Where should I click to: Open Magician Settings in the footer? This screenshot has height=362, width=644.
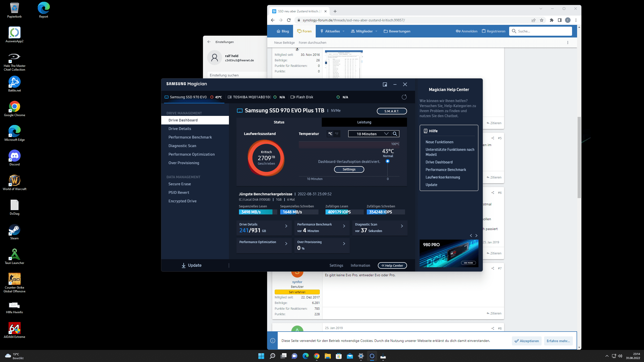click(x=336, y=265)
